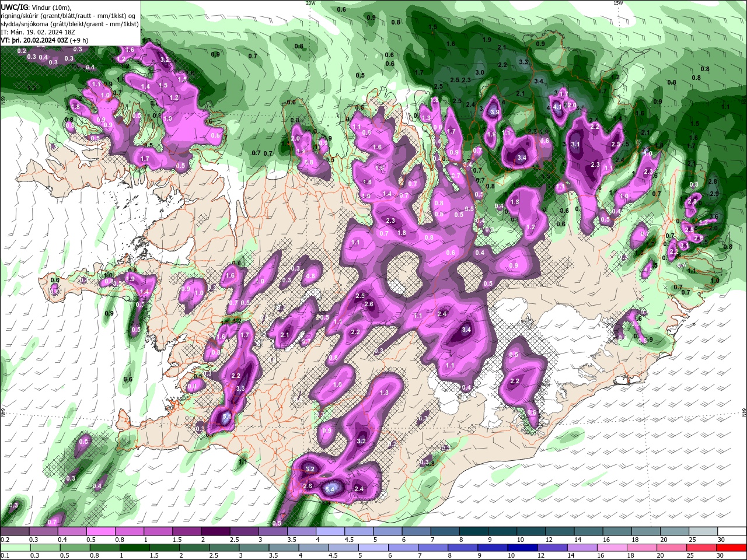Click the 'VT: þri. 20.02.2024 03Z (+9 h)' line
Viewport: 747px width, 560px height.
point(45,40)
